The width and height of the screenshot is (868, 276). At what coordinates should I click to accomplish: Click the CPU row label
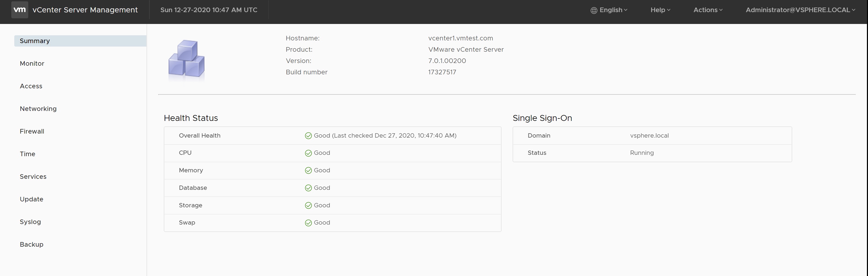click(x=185, y=153)
